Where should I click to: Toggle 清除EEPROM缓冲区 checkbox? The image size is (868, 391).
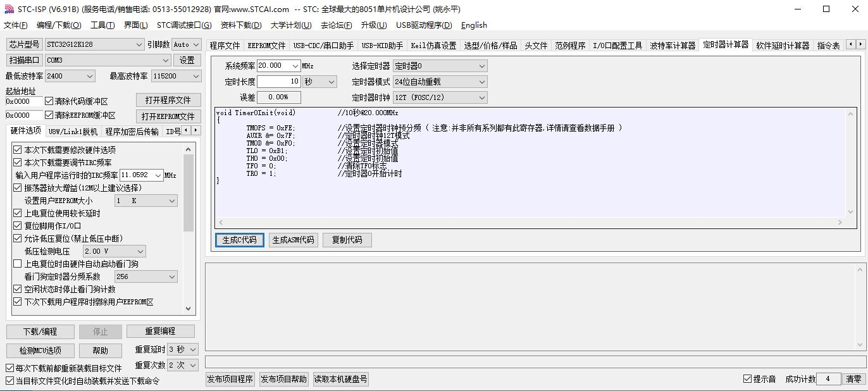point(49,115)
